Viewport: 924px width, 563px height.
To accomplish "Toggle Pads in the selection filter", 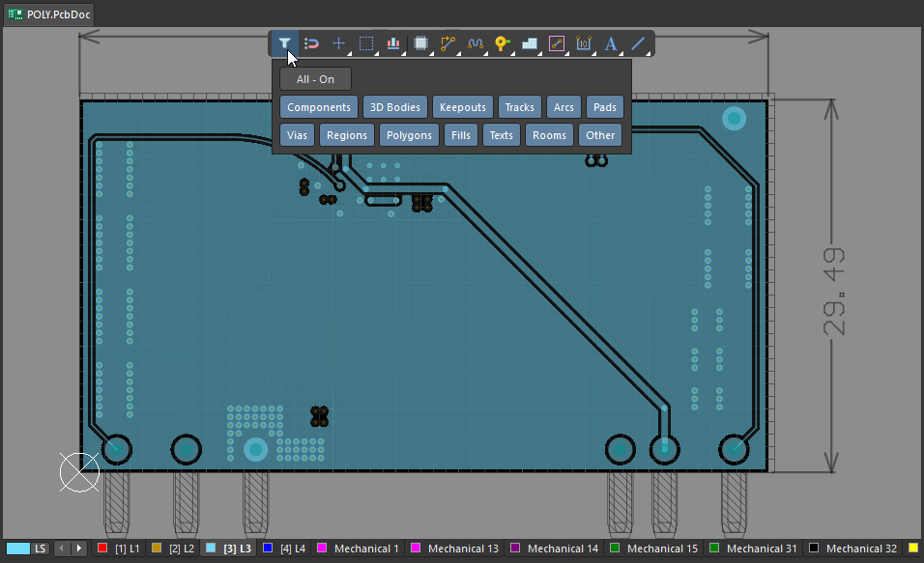I will click(605, 107).
